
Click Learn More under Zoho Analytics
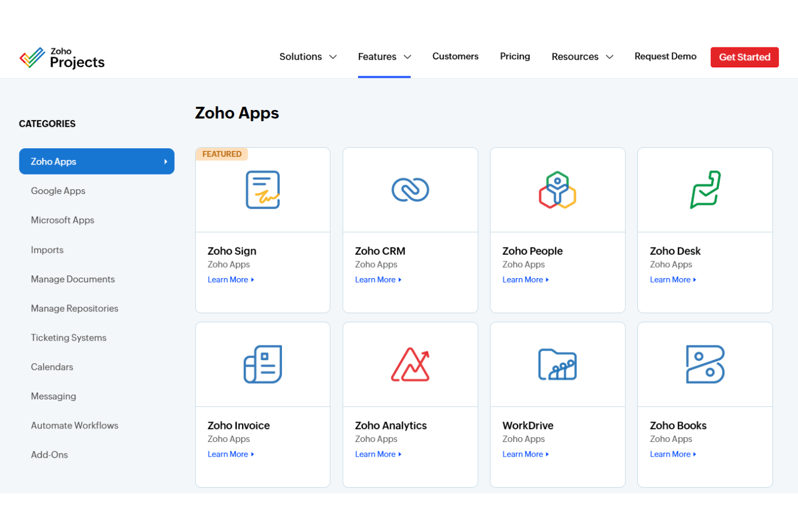378,454
